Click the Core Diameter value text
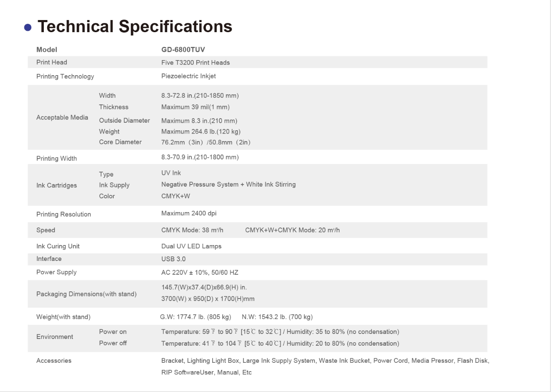This screenshot has height=392, width=551. tap(206, 142)
